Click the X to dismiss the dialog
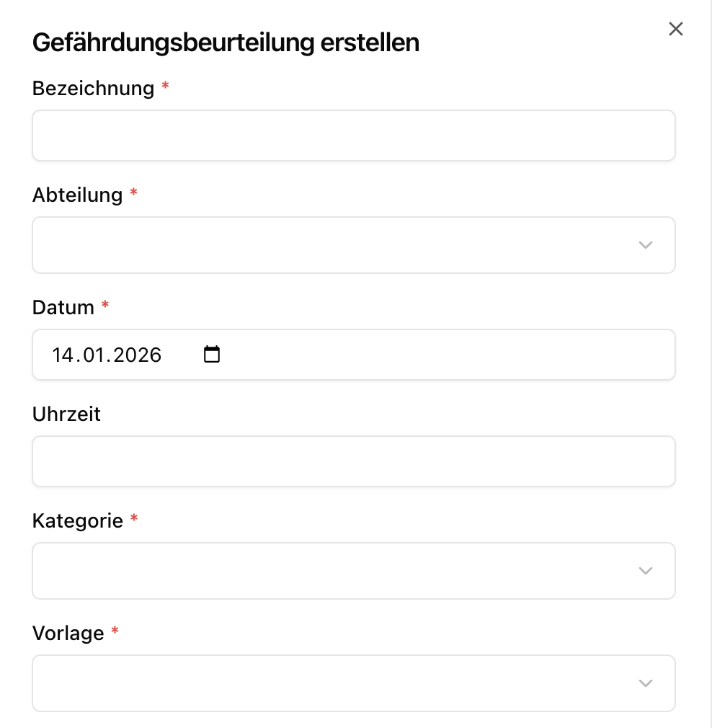The height and width of the screenshot is (728, 712). [x=675, y=29]
